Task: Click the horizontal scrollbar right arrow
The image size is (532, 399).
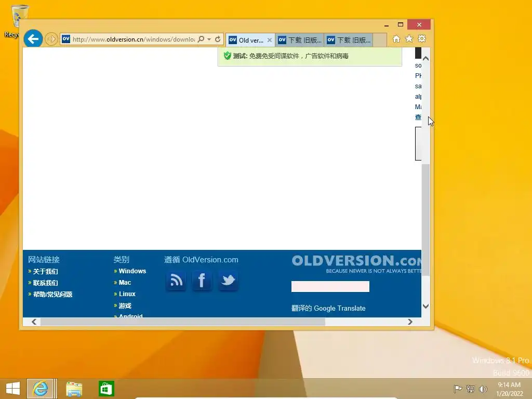Action: click(410, 322)
